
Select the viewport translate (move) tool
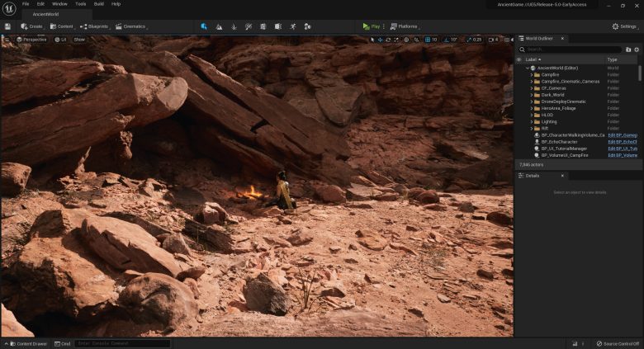[380, 40]
